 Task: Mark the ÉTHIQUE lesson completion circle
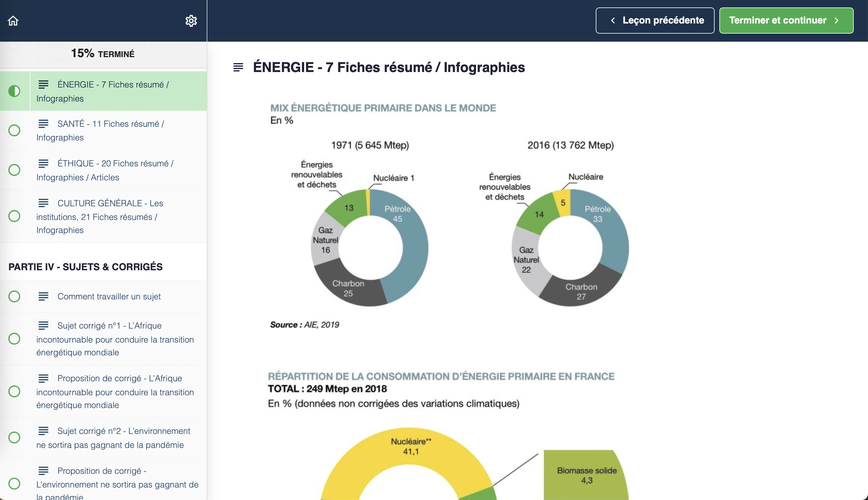pos(14,170)
